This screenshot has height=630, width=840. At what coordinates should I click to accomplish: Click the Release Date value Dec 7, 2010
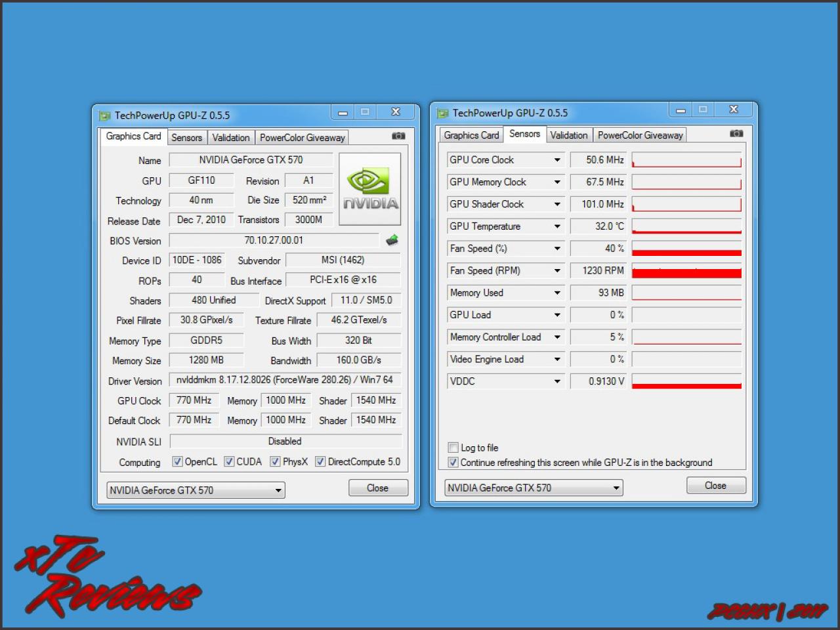(201, 220)
